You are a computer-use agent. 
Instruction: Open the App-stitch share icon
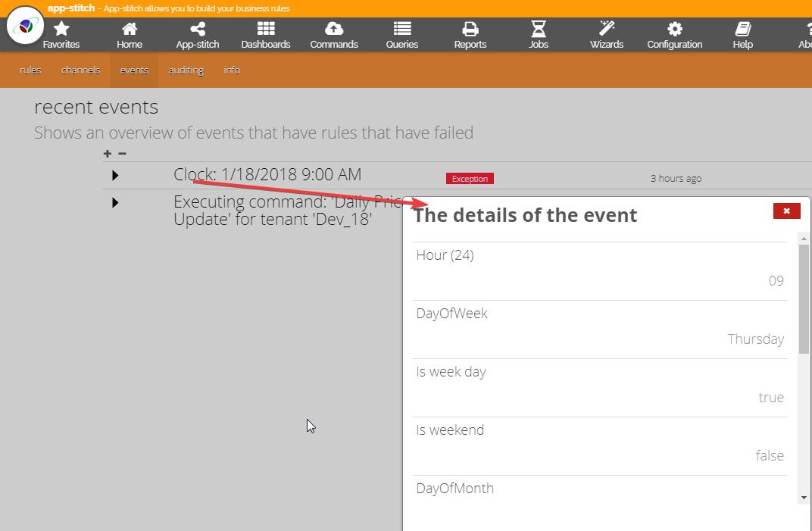[198, 30]
